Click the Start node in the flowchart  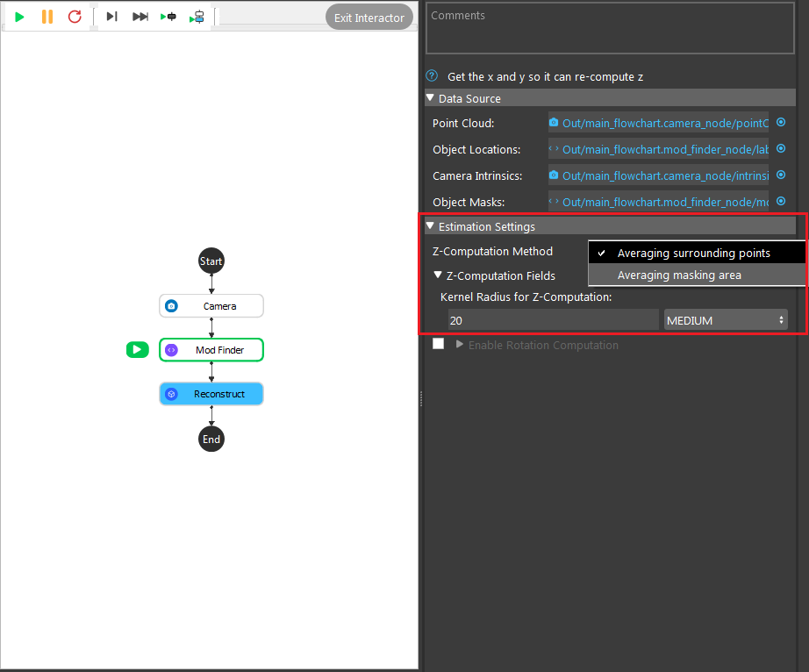(211, 261)
